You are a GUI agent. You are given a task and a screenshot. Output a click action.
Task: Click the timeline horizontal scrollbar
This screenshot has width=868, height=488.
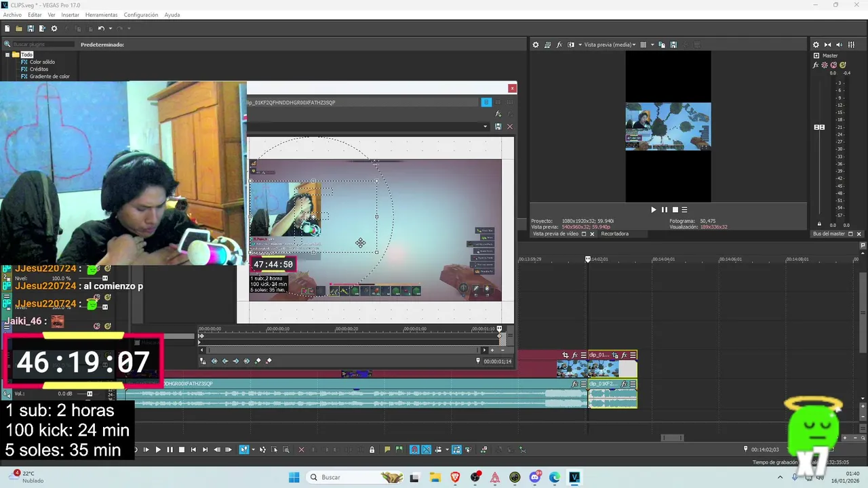click(672, 438)
